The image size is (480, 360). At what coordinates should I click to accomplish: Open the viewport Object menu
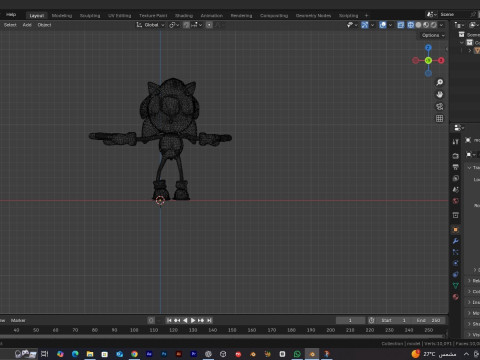coord(44,25)
